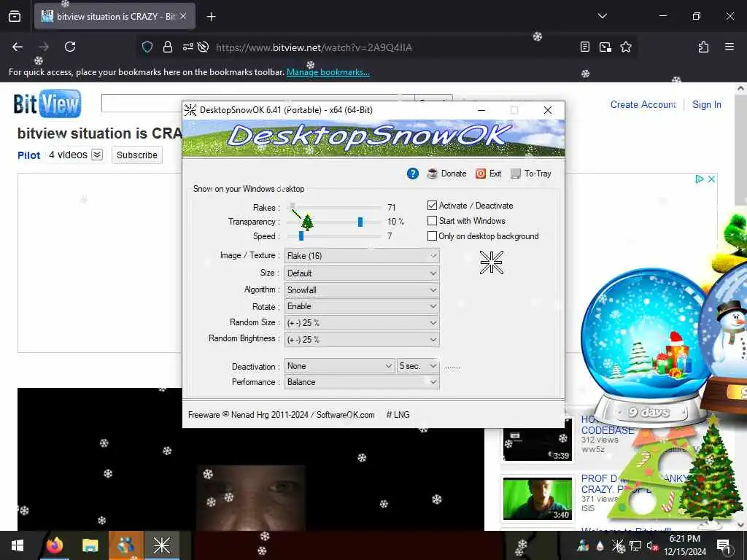The image size is (747, 560).
Task: Toggle Activate / Deactivate checkbox
Action: [432, 205]
